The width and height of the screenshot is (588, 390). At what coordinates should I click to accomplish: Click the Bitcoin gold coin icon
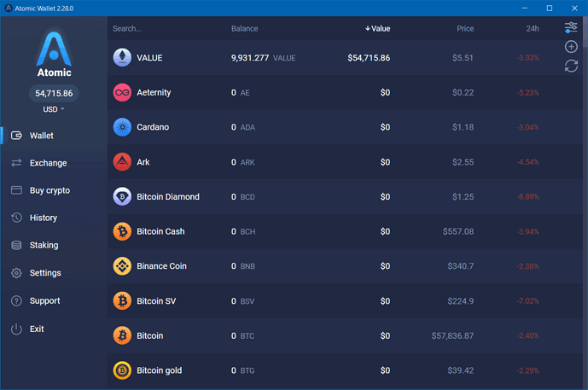(122, 370)
